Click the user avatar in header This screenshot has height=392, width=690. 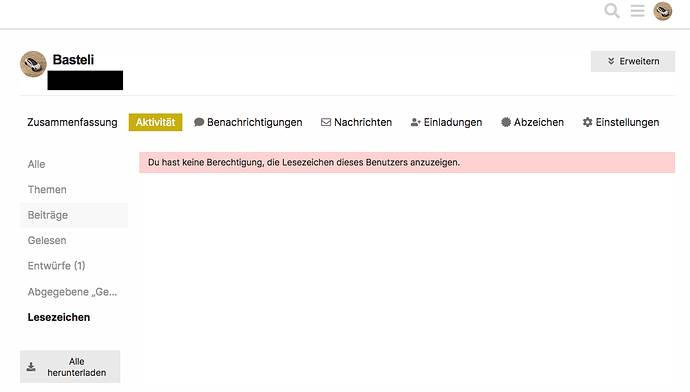(x=662, y=11)
